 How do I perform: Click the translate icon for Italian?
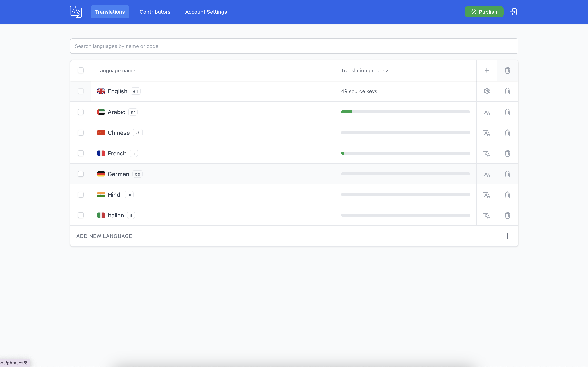[487, 215]
